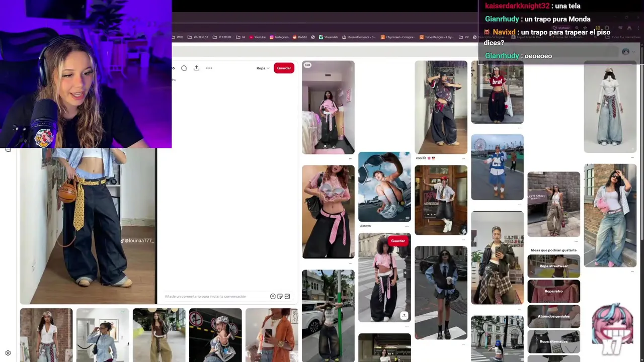The image size is (644, 362).
Task: Click share icon on the pink shirt pin
Action: pos(404,315)
